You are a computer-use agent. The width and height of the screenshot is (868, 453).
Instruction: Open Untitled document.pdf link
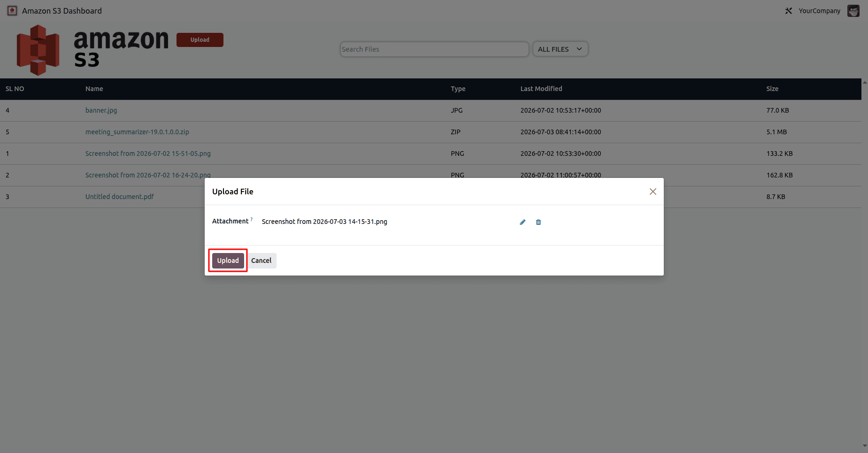(120, 197)
